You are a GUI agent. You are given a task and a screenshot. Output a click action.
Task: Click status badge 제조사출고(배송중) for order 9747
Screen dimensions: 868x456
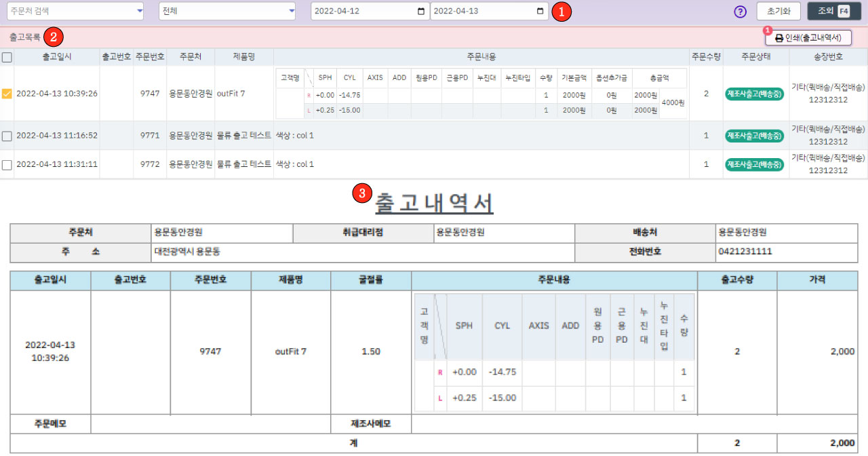pyautogui.click(x=754, y=94)
